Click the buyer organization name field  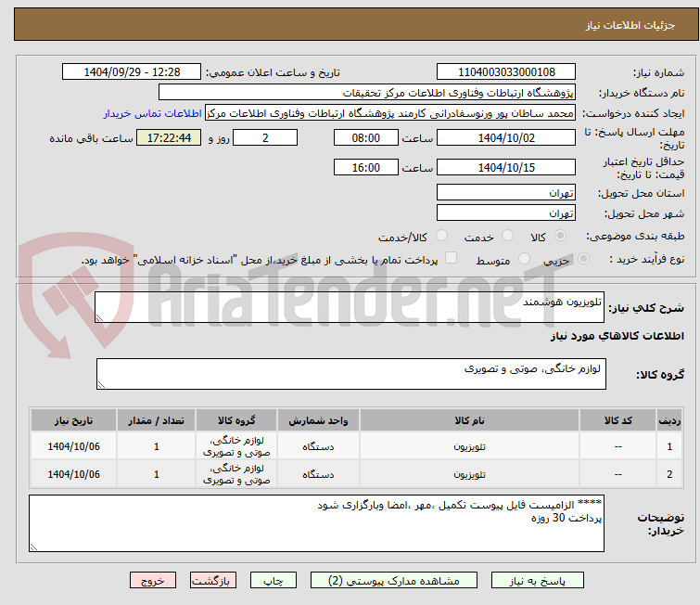pyautogui.click(x=367, y=93)
